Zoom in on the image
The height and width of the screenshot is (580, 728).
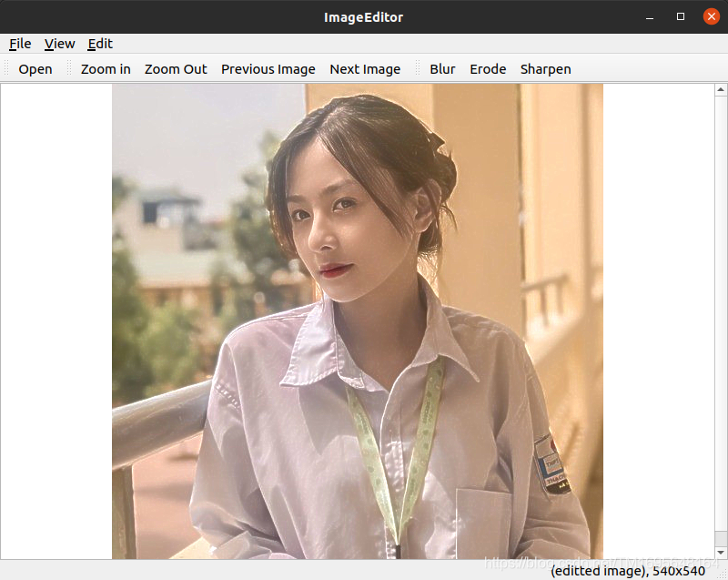[x=106, y=69]
